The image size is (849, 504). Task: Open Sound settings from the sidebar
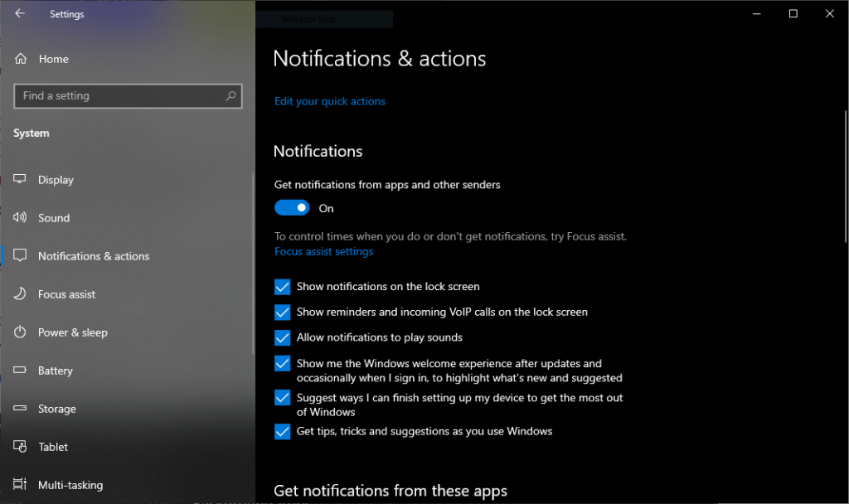pyautogui.click(x=53, y=217)
